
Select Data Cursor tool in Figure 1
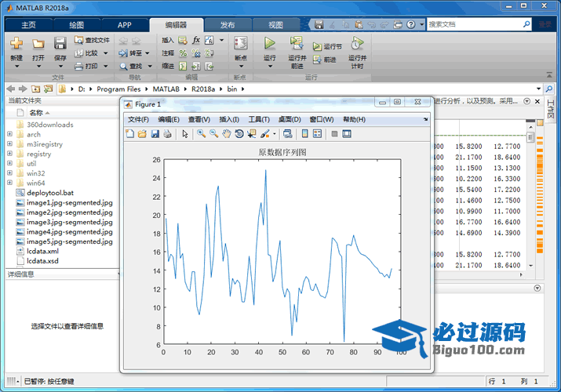coord(252,133)
